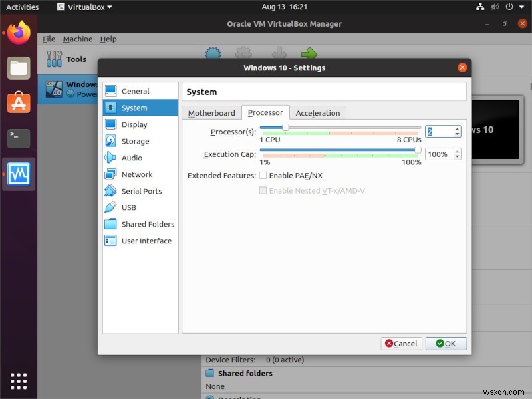The image size is (532, 399).
Task: Switch to the Acceleration tab
Action: [318, 113]
